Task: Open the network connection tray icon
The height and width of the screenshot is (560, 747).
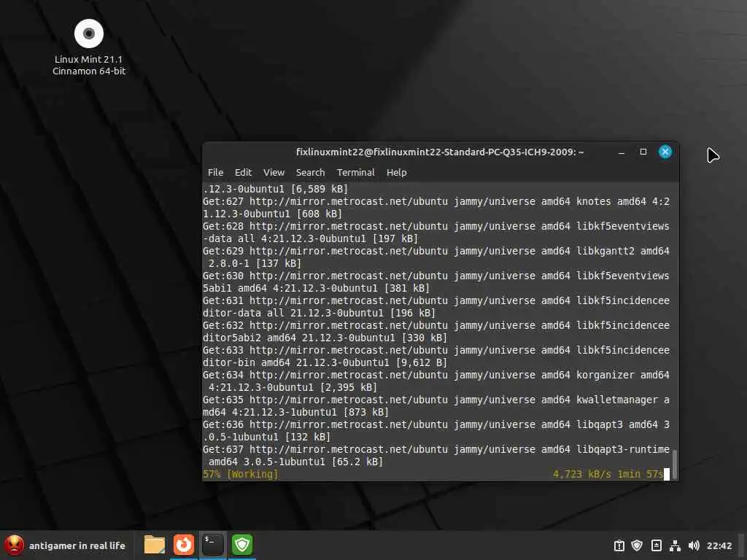Action: 675,545
